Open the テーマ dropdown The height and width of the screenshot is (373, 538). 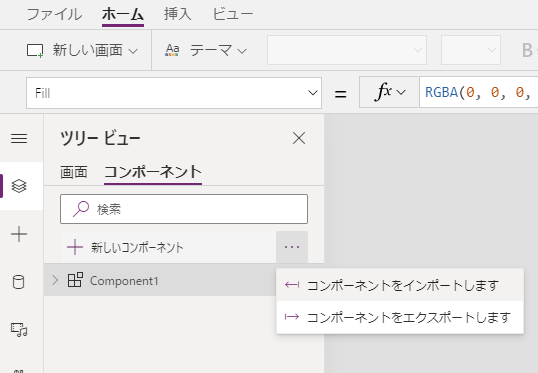point(206,50)
